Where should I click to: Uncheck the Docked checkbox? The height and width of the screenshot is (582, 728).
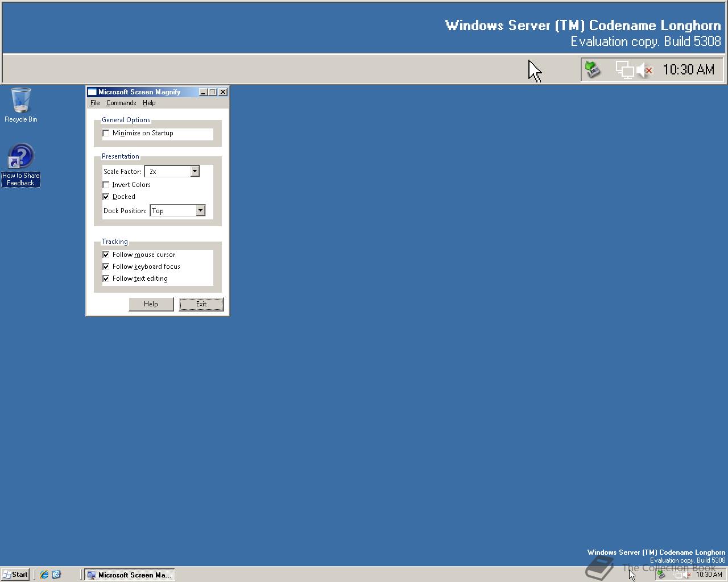tap(106, 197)
